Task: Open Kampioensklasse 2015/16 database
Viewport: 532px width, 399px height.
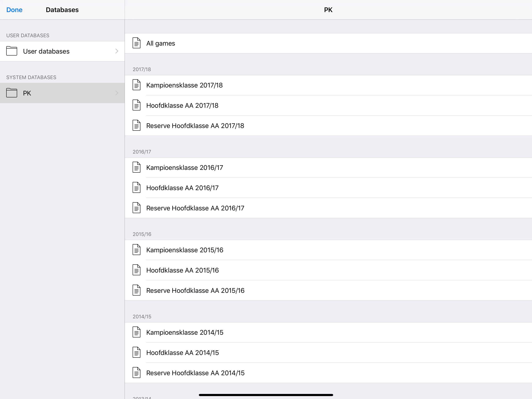Action: pos(328,250)
